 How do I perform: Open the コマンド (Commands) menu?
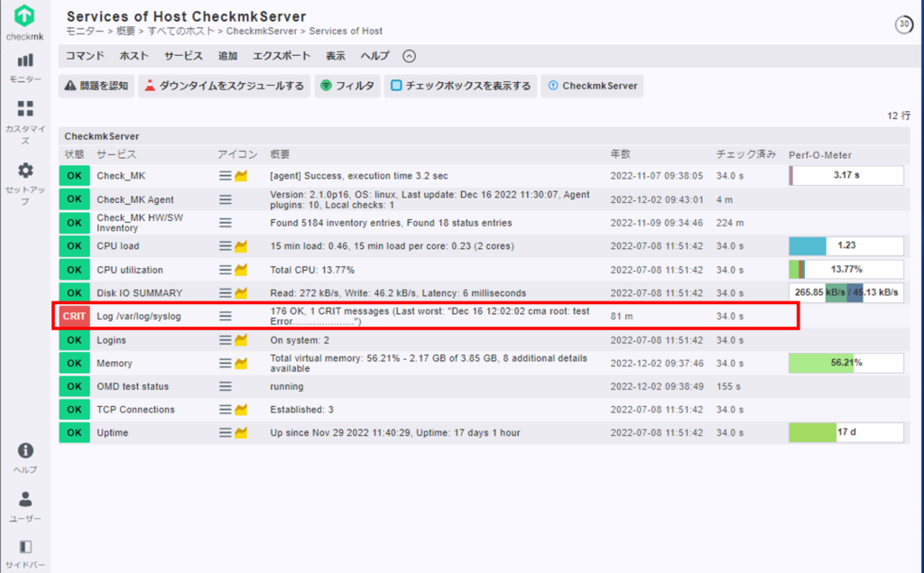coord(85,56)
